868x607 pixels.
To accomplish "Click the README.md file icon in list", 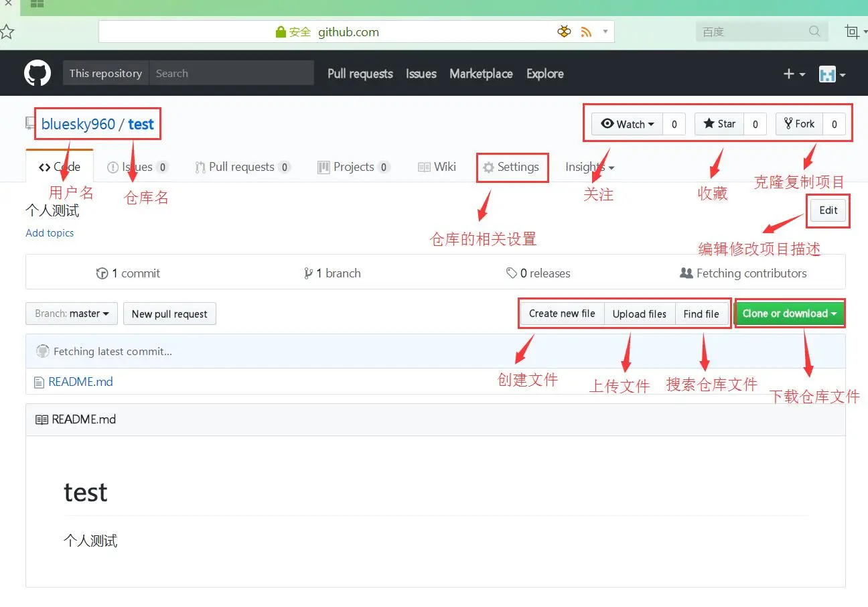I will point(39,382).
